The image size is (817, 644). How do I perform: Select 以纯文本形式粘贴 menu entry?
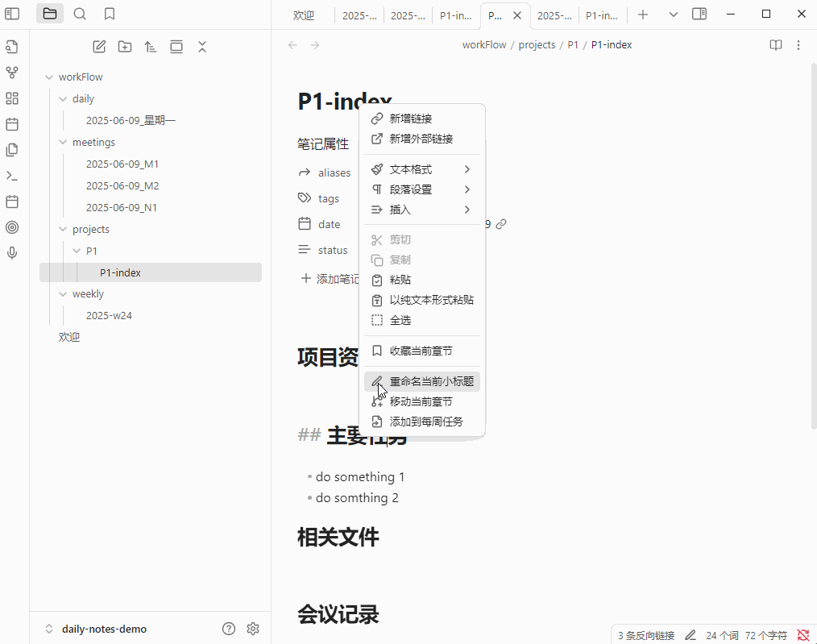click(422, 300)
